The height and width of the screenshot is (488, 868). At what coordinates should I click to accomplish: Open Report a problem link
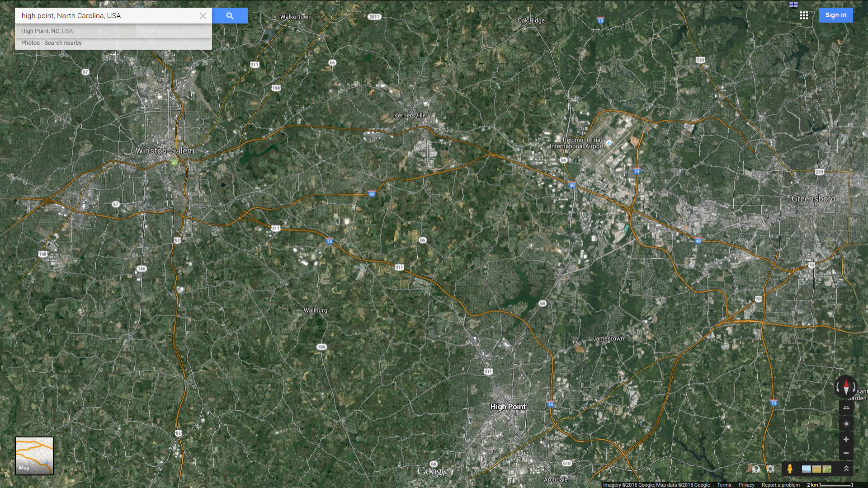point(780,485)
